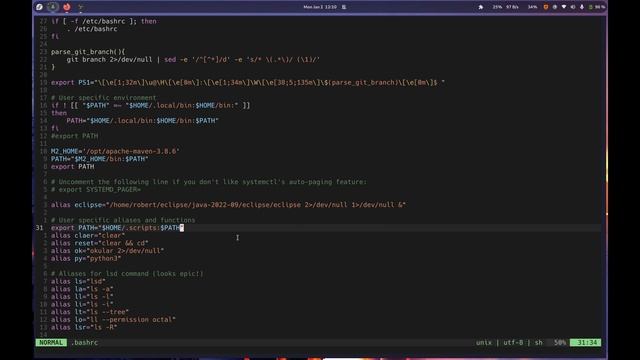Click the alias claer="clear" line
The height and width of the screenshot is (360, 640).
(88, 236)
